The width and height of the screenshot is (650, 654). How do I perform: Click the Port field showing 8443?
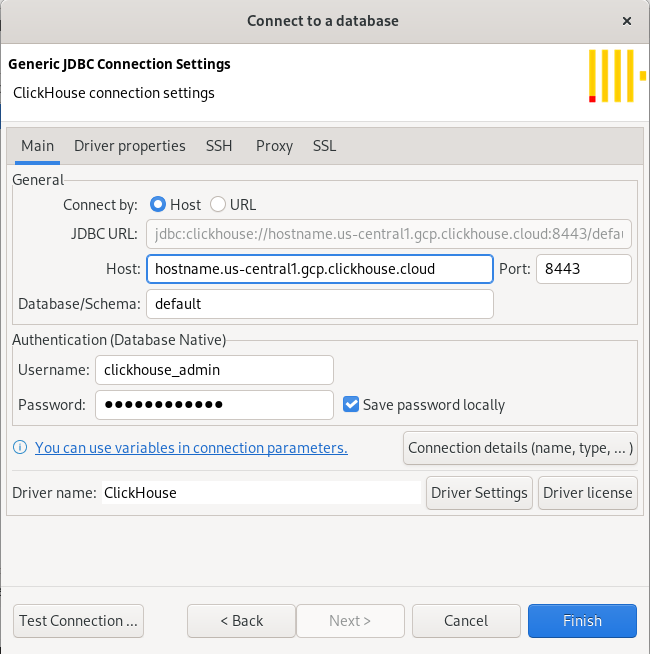tap(584, 269)
